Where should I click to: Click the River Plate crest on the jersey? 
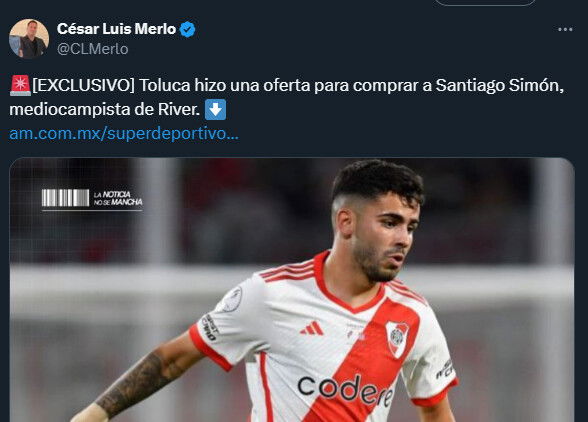point(397,339)
